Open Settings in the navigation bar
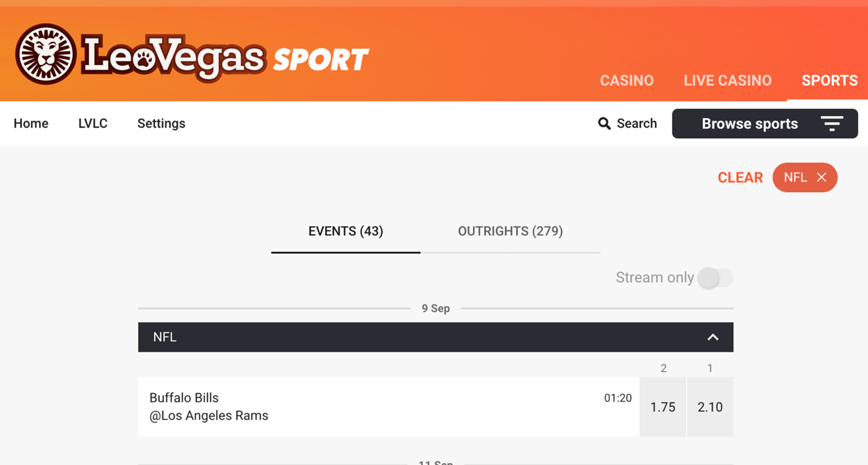This screenshot has width=868, height=465. coord(161,123)
